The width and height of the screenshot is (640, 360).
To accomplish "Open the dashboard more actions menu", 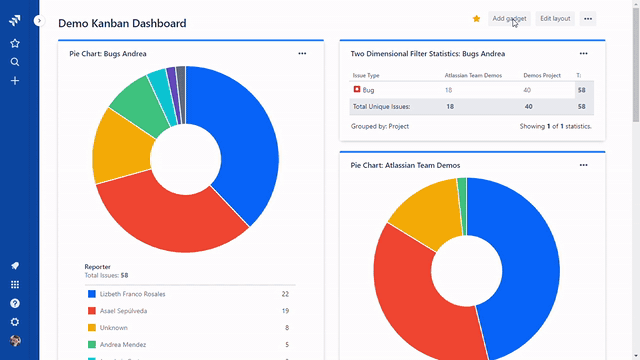I will (588, 19).
